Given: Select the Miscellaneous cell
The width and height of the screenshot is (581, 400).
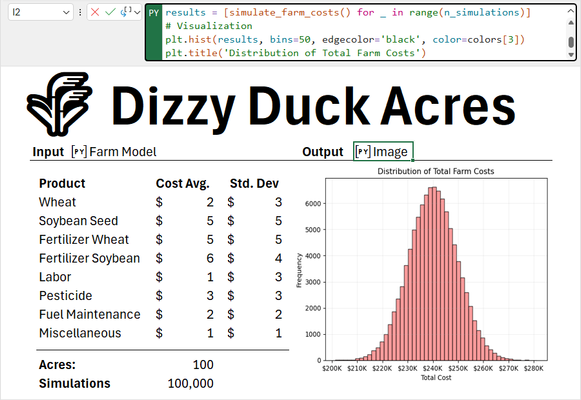Looking at the screenshot, I should (80, 333).
